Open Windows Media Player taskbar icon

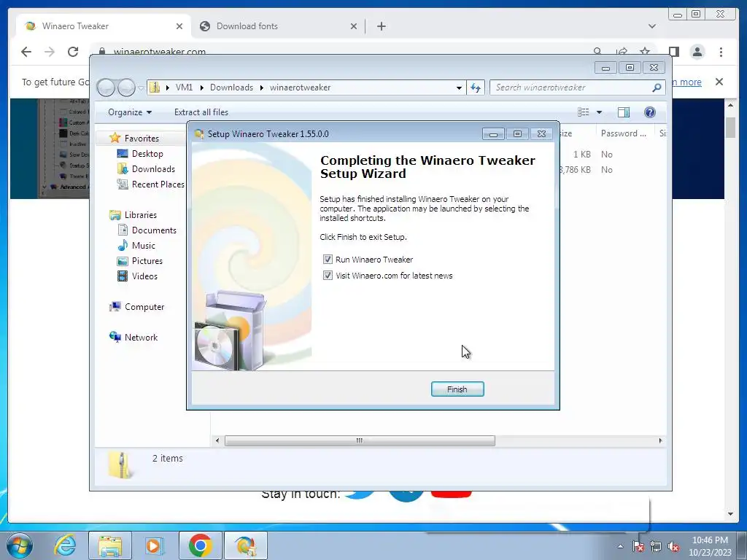[154, 545]
